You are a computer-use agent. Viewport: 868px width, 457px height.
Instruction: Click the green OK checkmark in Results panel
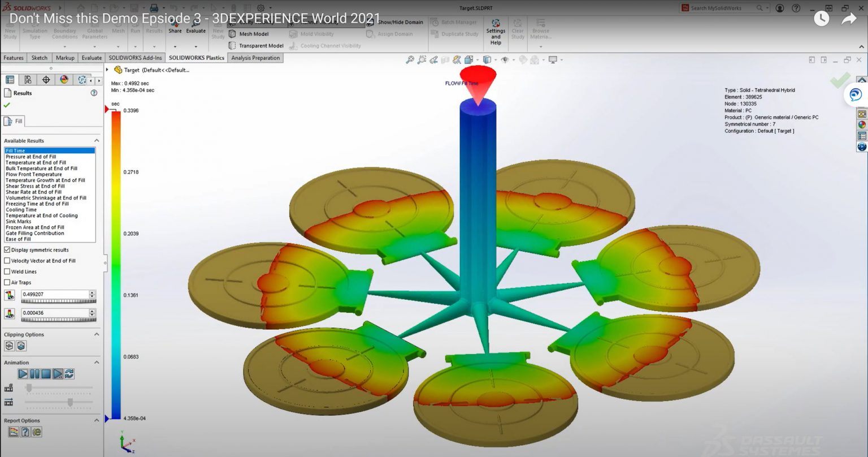tap(7, 105)
